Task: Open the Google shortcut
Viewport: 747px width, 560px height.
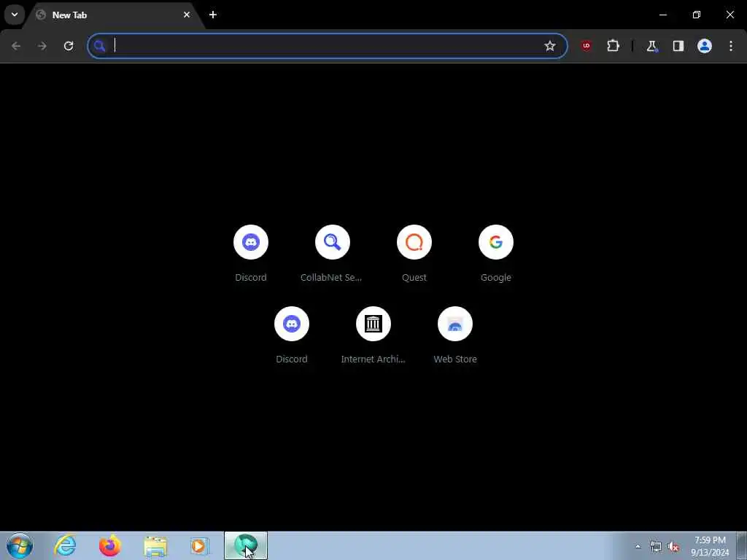Action: [x=496, y=253]
